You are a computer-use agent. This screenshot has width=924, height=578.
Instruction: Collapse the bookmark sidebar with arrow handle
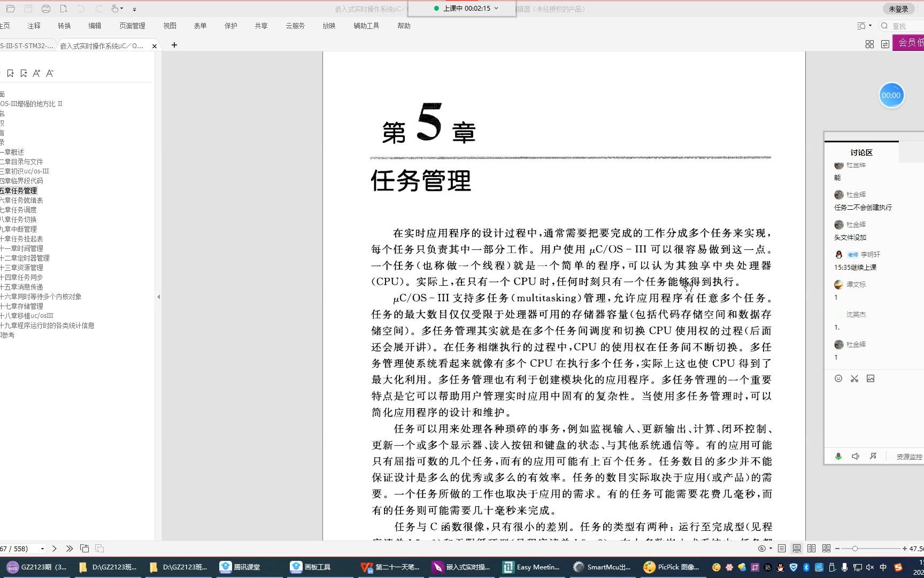[158, 296]
